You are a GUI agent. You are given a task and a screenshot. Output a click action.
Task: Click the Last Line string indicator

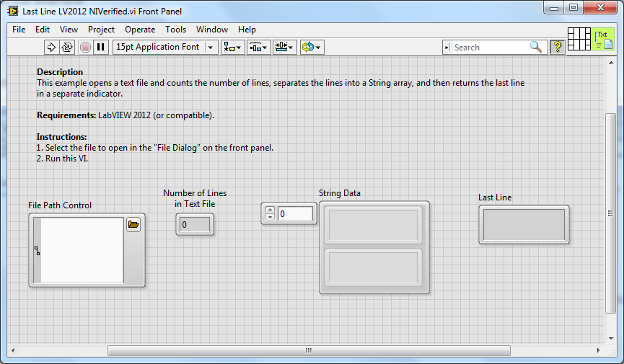click(x=524, y=224)
